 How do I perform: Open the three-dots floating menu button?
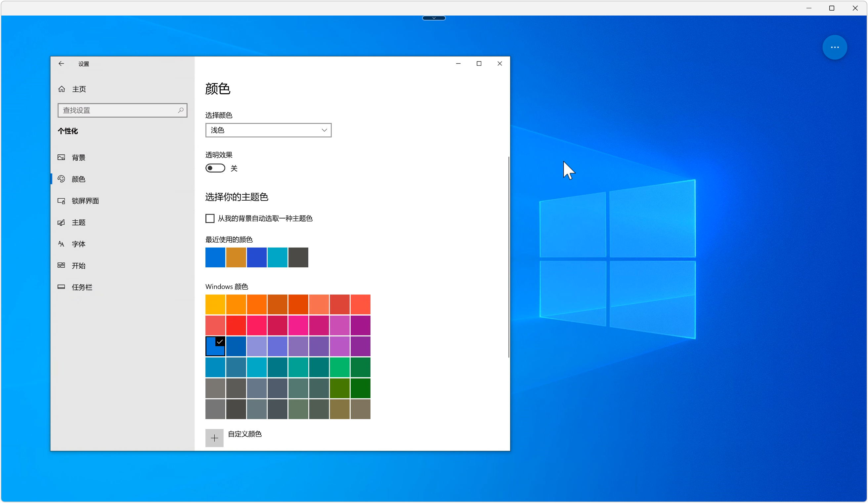[835, 48]
